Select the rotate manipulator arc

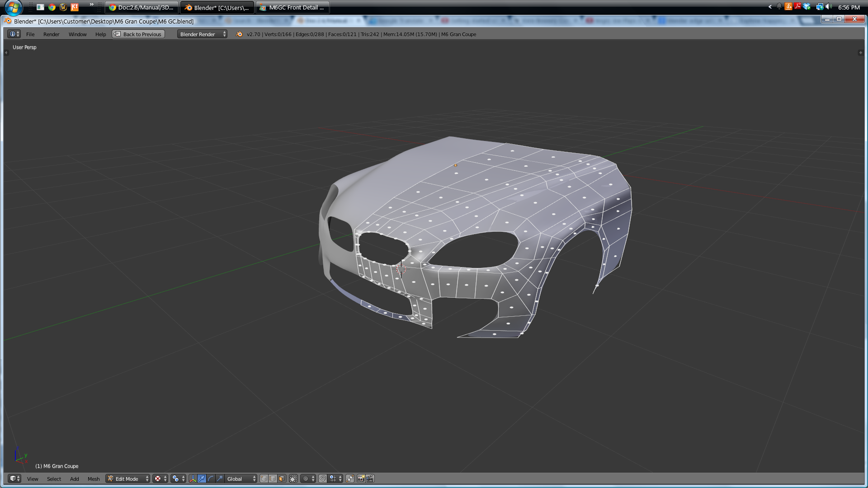tap(211, 479)
